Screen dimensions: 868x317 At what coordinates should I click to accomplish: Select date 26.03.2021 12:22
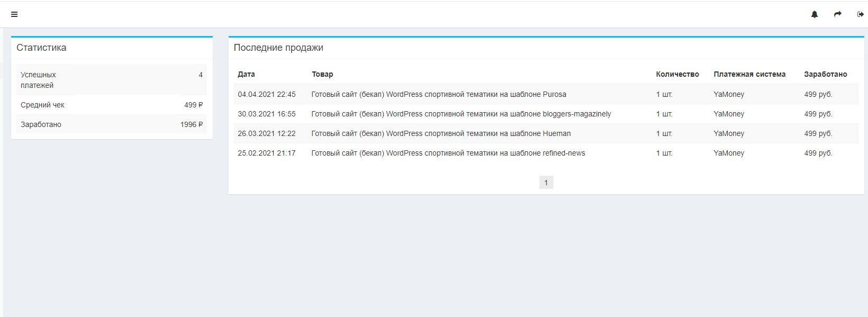(x=267, y=133)
